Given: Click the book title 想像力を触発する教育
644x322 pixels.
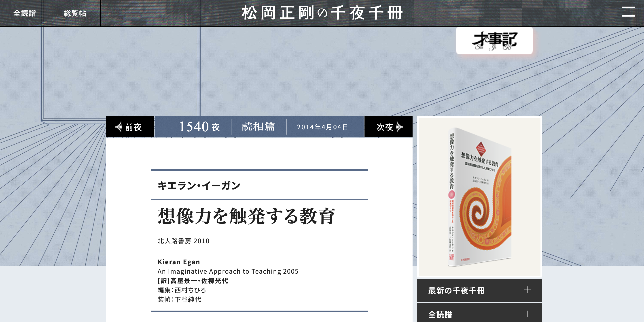Looking at the screenshot, I should coord(246,216).
